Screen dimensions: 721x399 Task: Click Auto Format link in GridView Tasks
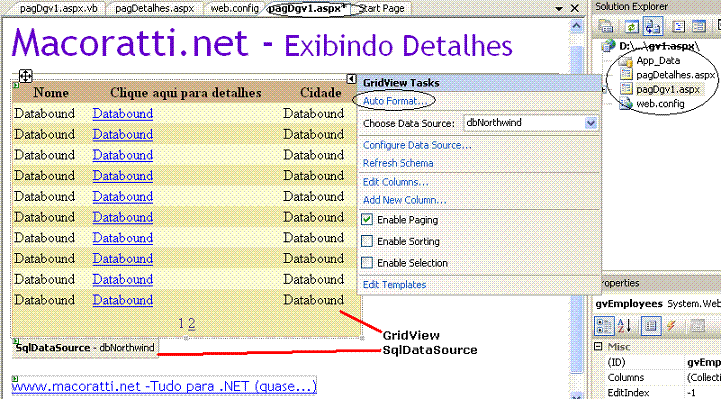tap(394, 101)
